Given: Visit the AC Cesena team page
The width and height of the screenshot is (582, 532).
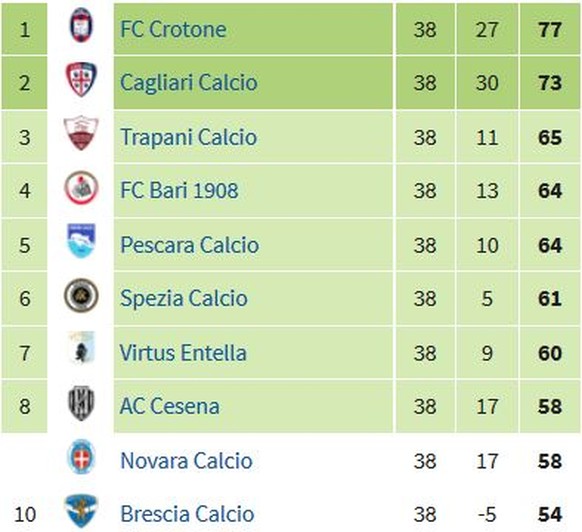Looking at the screenshot, I should (170, 406).
